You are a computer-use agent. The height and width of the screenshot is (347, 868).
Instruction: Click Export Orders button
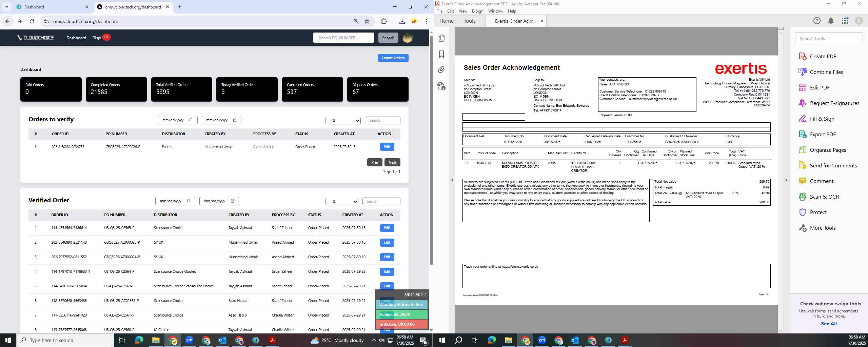[x=393, y=58]
